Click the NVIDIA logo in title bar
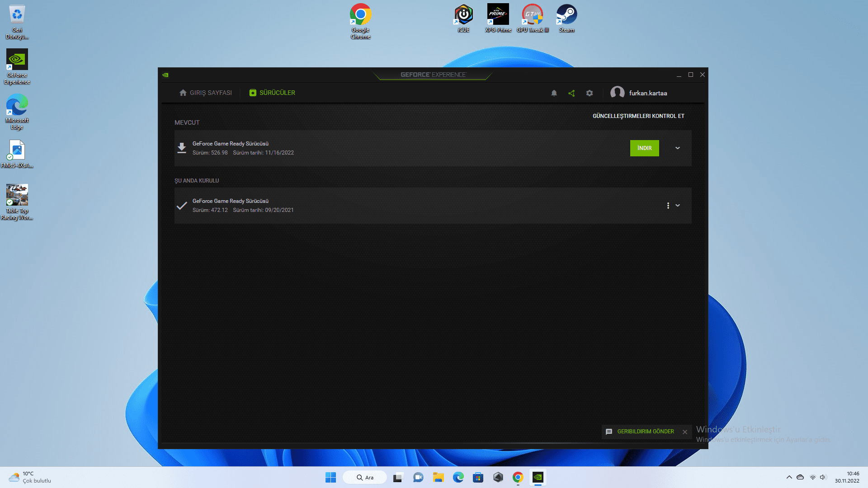868x488 pixels. 165,75
